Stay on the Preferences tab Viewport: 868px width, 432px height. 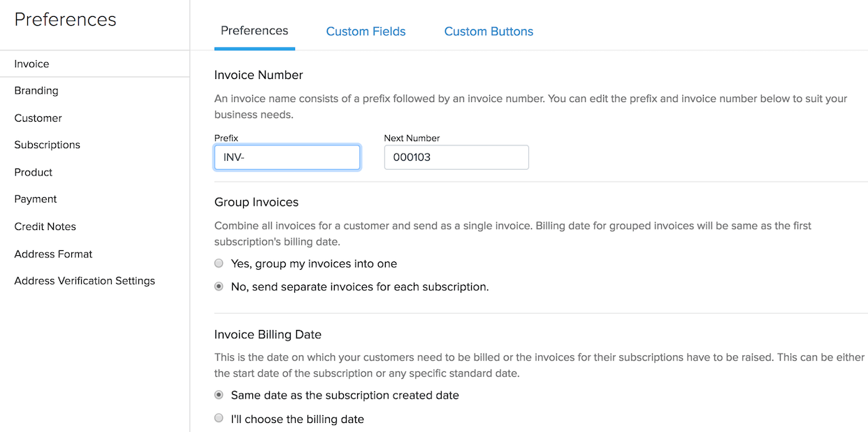point(254,31)
